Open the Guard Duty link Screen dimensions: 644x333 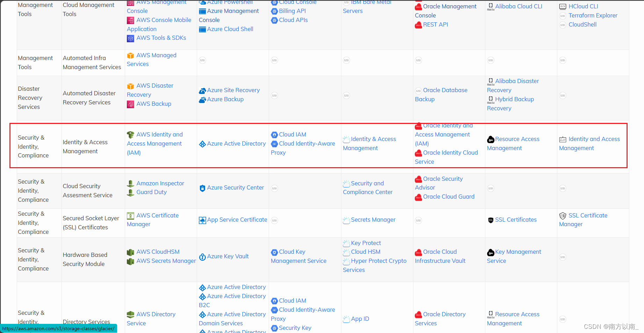tap(151, 192)
